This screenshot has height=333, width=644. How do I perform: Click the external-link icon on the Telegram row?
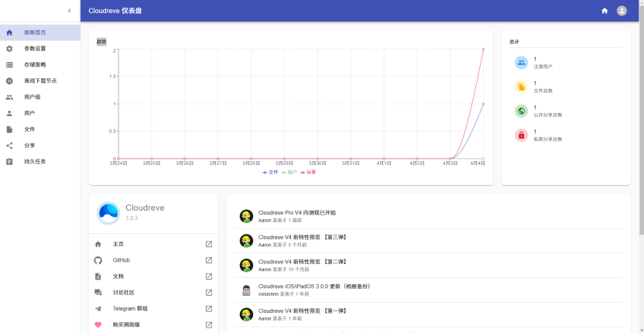pyautogui.click(x=209, y=309)
